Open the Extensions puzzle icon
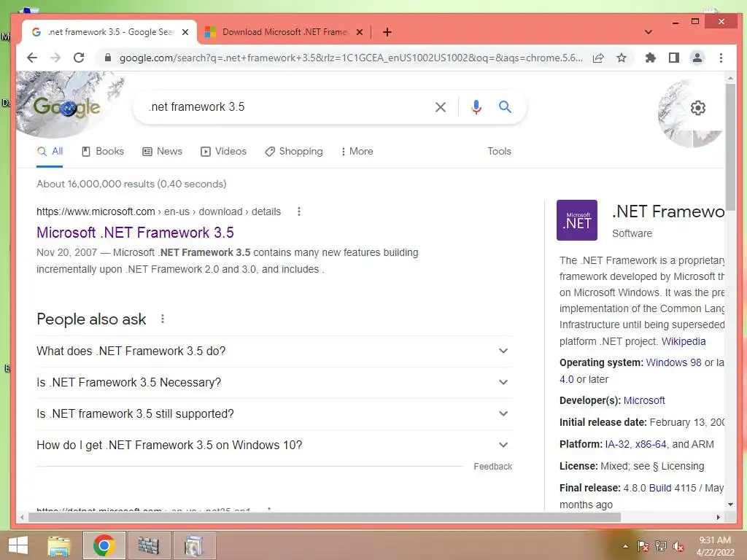This screenshot has height=560, width=747. [x=650, y=58]
